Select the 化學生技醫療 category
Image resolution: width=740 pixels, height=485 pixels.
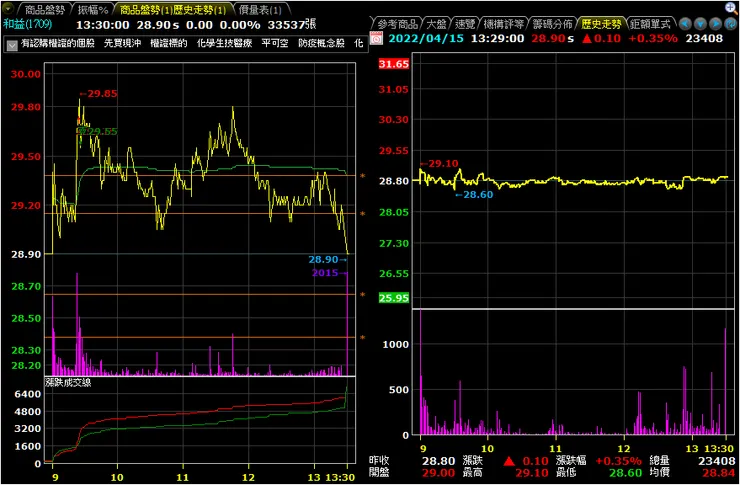(224, 44)
